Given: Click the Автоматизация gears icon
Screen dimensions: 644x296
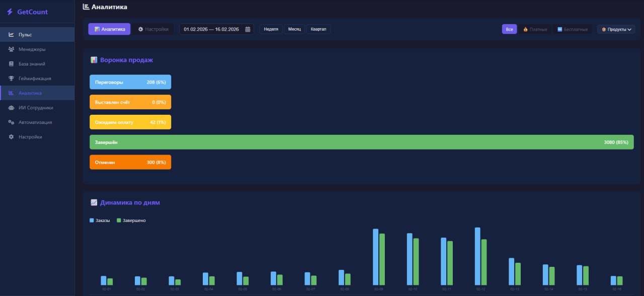Looking at the screenshot, I should pyautogui.click(x=11, y=122).
